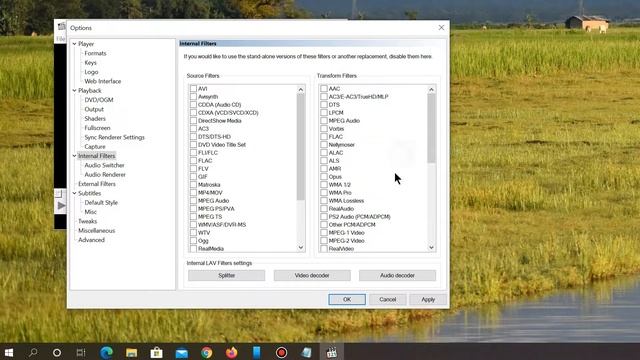Close the Options dialog
Image resolution: width=640 pixels, height=360 pixels.
[441, 28]
